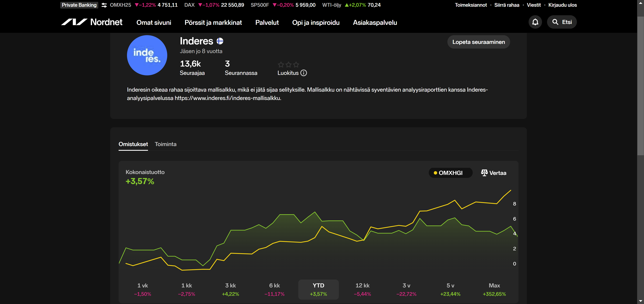Select the 3 kk time range
Viewport: 644px width, 304px height.
(230, 289)
